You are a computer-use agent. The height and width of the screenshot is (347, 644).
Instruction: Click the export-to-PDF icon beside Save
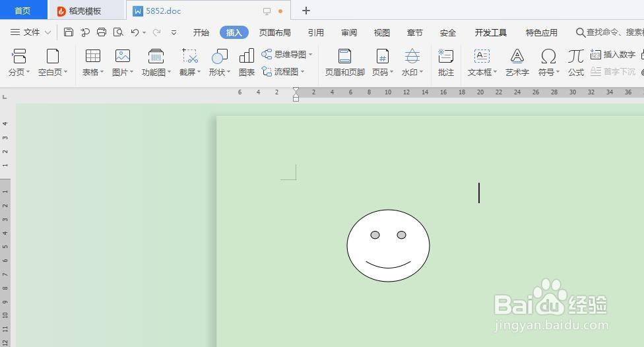[x=85, y=32]
